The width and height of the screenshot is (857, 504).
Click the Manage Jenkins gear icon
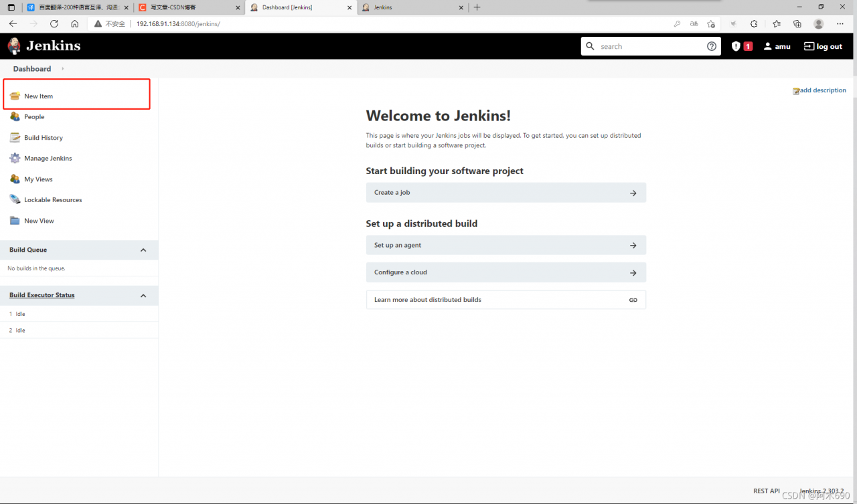click(x=15, y=158)
